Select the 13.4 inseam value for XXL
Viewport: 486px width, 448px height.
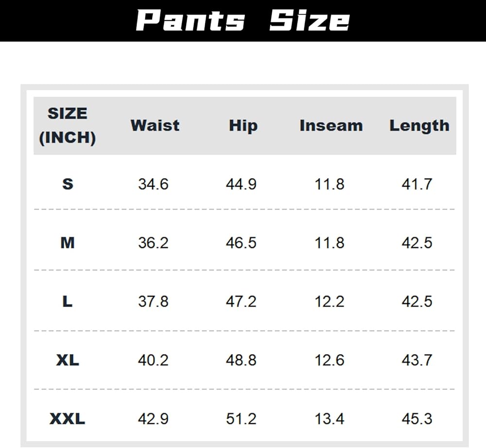tap(330, 419)
